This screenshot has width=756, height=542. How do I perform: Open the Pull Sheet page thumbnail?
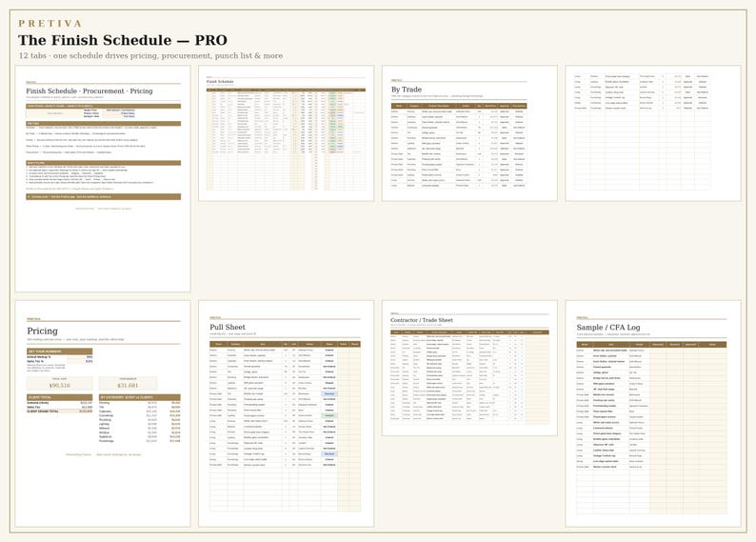tap(286, 413)
